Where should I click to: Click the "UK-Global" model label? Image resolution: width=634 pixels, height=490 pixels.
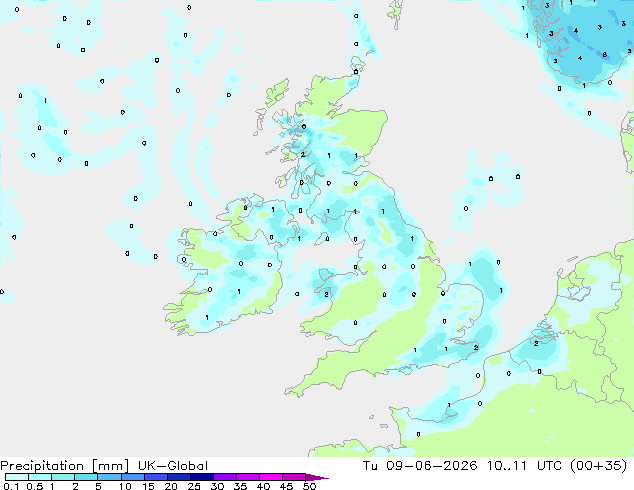pyautogui.click(x=173, y=466)
